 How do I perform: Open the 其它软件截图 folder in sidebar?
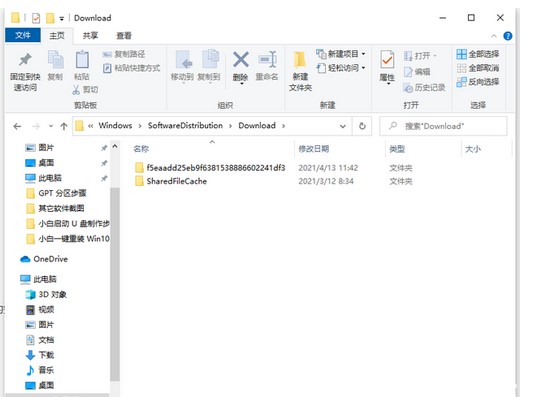pos(55,208)
